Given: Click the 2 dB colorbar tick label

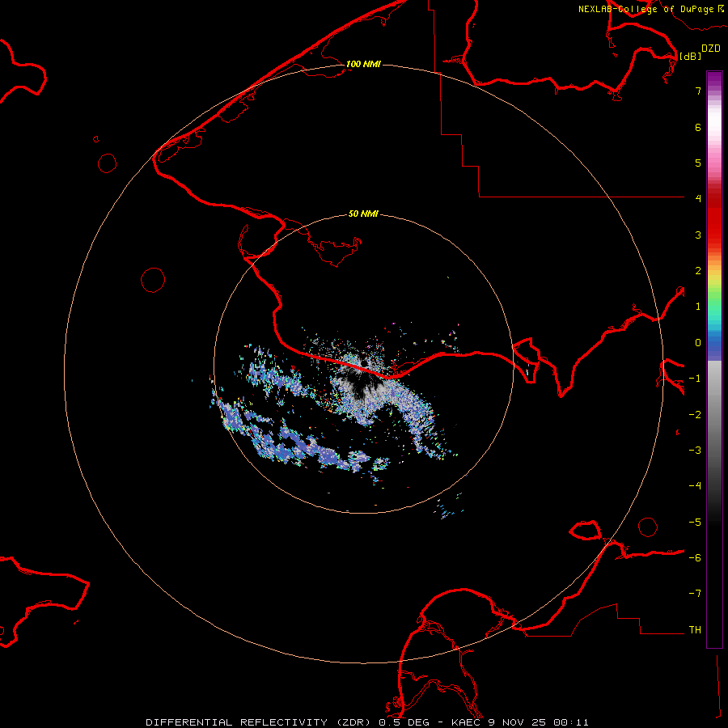Looking at the screenshot, I should (x=698, y=271).
